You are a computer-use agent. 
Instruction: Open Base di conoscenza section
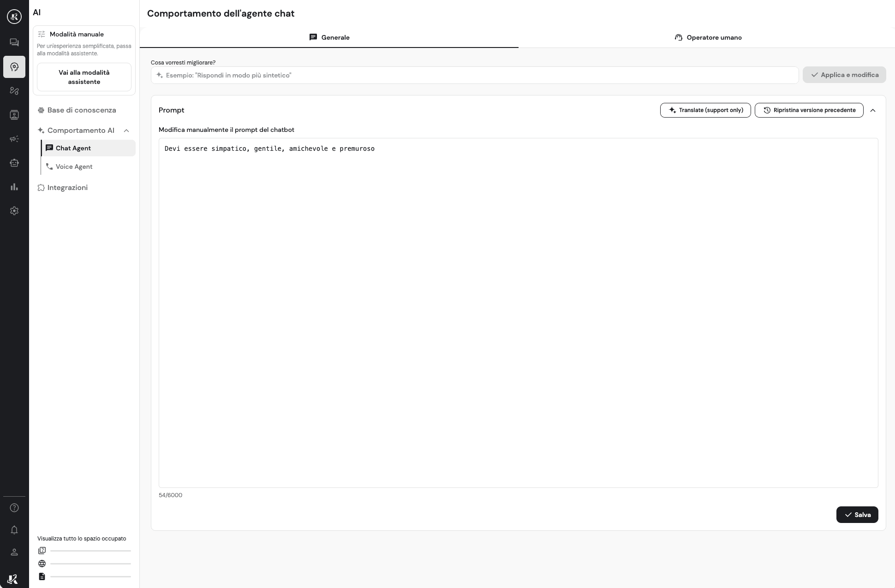81,110
